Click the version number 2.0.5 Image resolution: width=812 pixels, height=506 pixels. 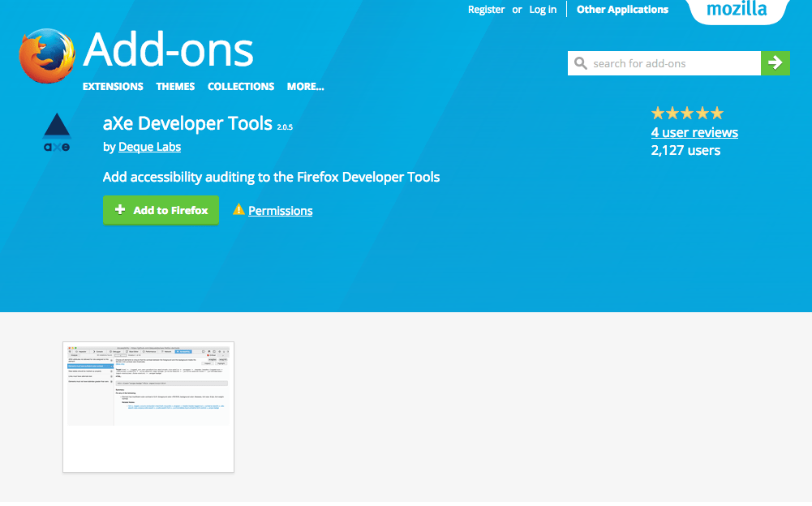pyautogui.click(x=285, y=127)
